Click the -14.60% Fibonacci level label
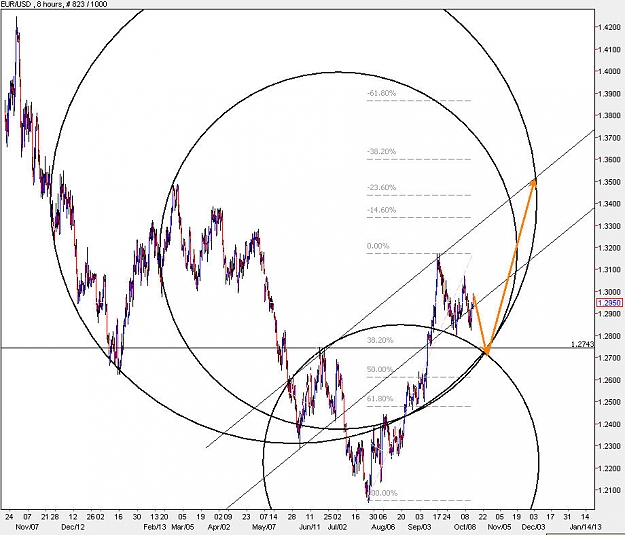The width and height of the screenshot is (625, 535). click(x=381, y=210)
